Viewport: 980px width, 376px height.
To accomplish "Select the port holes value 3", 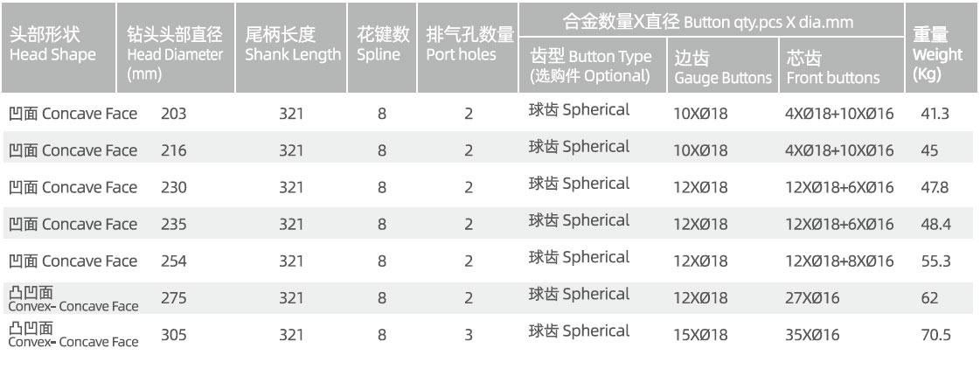I will pos(469,335).
